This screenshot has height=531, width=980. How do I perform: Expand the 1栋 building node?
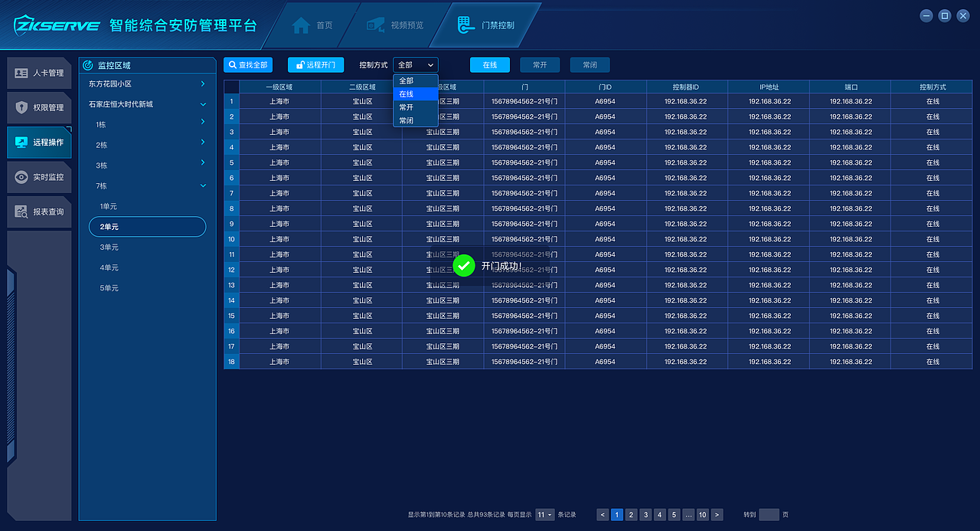tap(203, 122)
